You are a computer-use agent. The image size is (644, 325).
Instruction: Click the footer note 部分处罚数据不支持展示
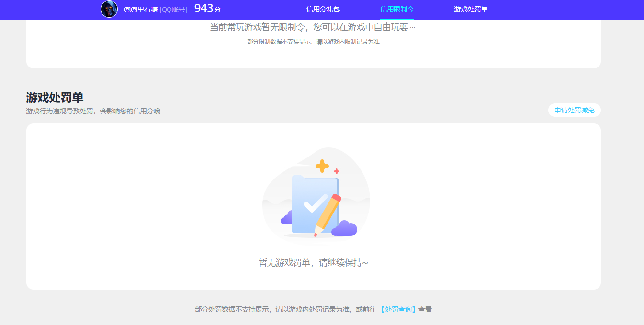pyautogui.click(x=232, y=309)
